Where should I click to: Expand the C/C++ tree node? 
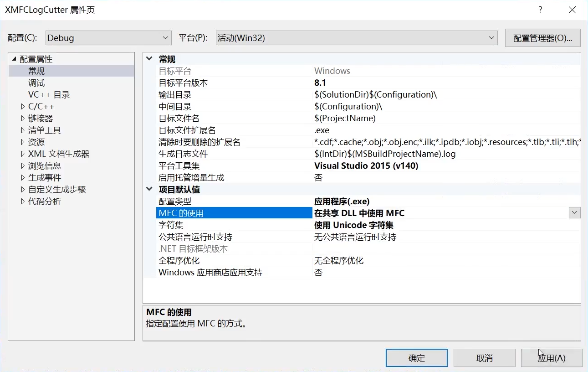(x=23, y=107)
